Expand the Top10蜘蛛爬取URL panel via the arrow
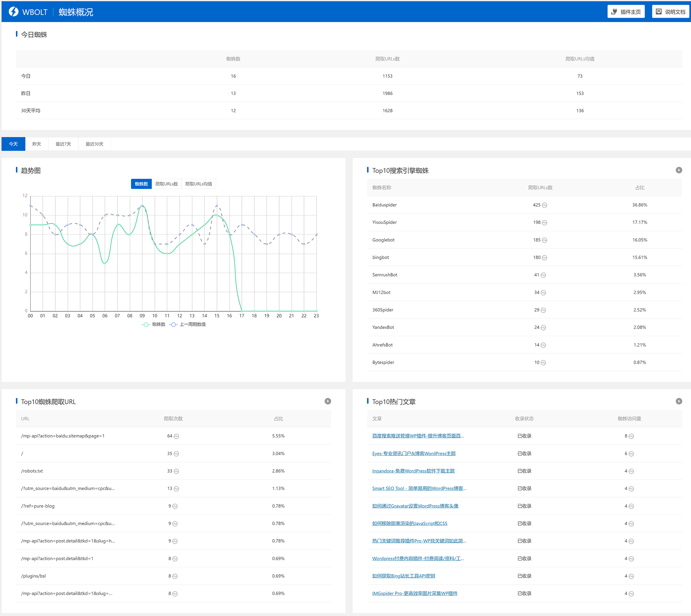This screenshot has width=691, height=616. (328, 401)
